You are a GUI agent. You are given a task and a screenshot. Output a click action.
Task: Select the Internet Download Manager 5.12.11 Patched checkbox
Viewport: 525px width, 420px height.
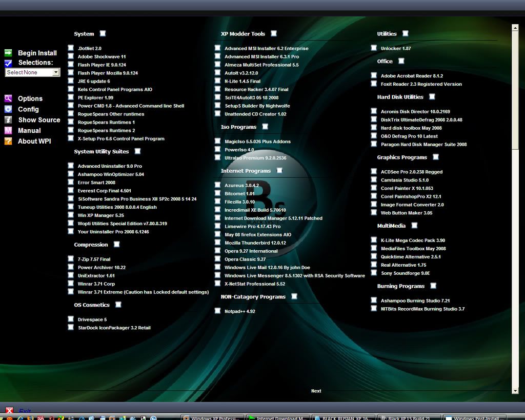pyautogui.click(x=217, y=217)
